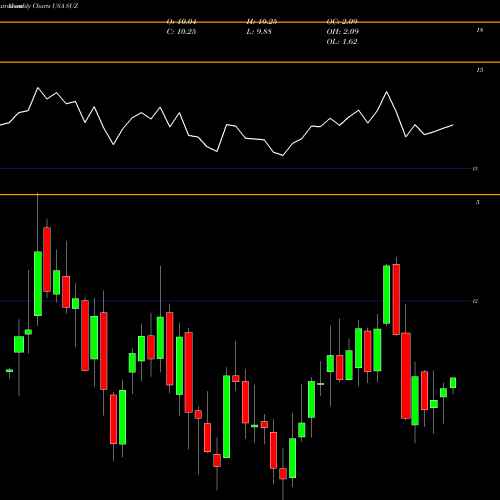Click the 'Charts USA SUZ' title text

tap(55, 6)
